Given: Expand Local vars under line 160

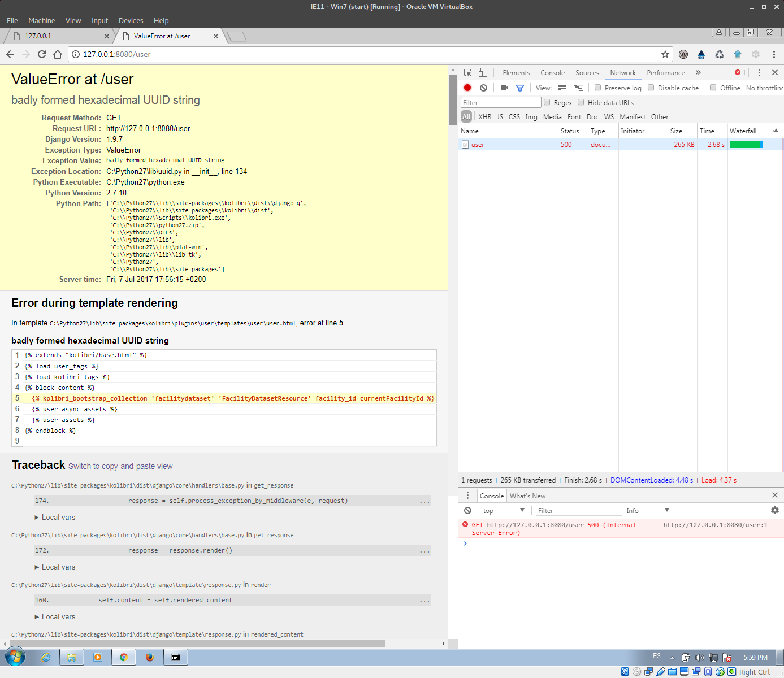Looking at the screenshot, I should click(55, 617).
